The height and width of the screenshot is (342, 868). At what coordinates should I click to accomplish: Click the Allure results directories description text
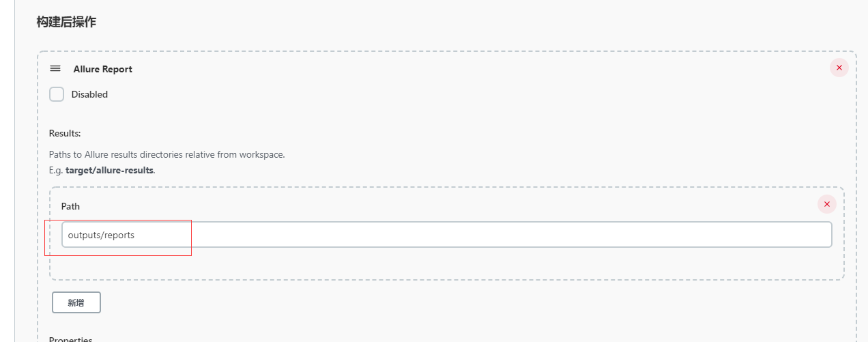(x=167, y=154)
